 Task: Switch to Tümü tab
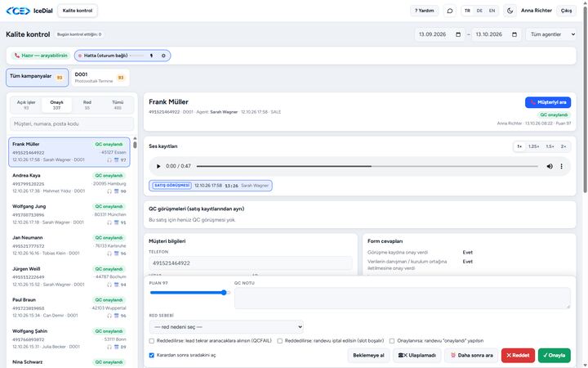pos(118,105)
